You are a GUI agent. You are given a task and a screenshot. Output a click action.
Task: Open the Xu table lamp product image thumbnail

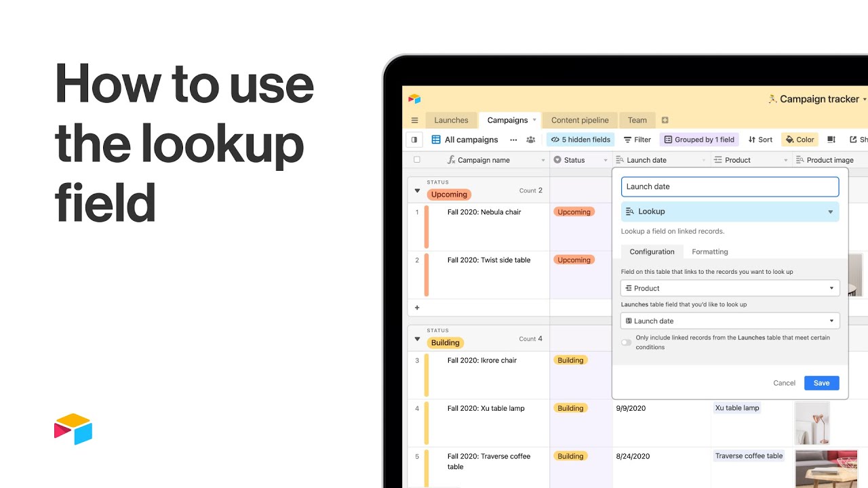pyautogui.click(x=812, y=423)
